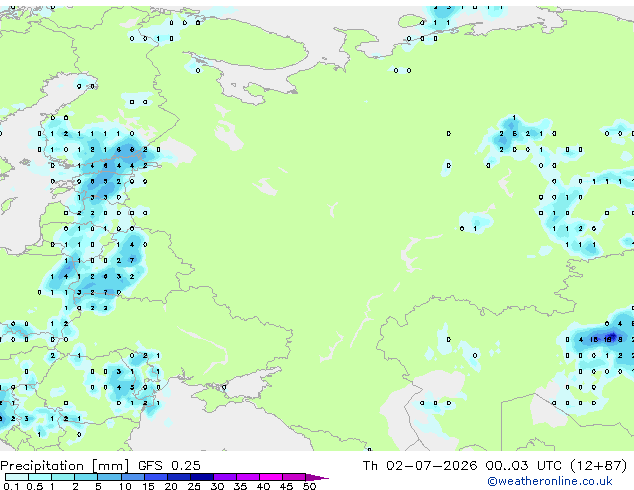Select the 10–15 mm legend swatch
This screenshot has width=634, height=490.
coord(133,477)
